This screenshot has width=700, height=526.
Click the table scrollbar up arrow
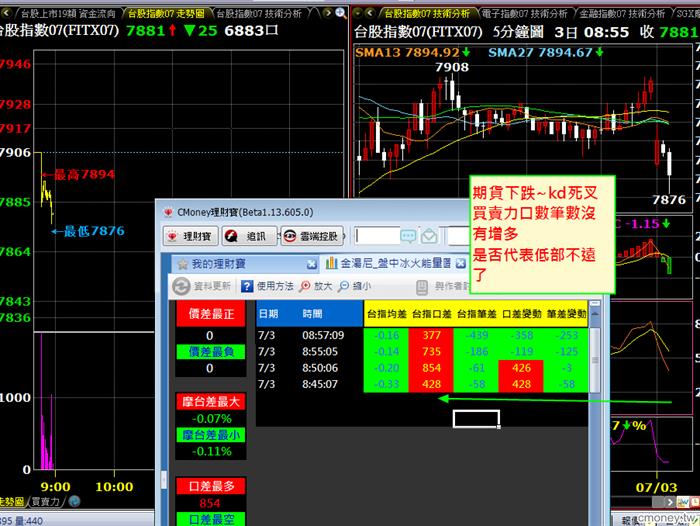pos(595,314)
